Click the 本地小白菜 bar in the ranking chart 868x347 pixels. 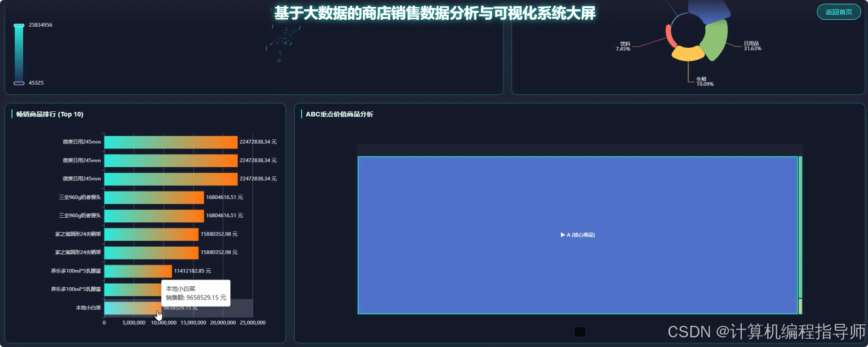point(133,308)
